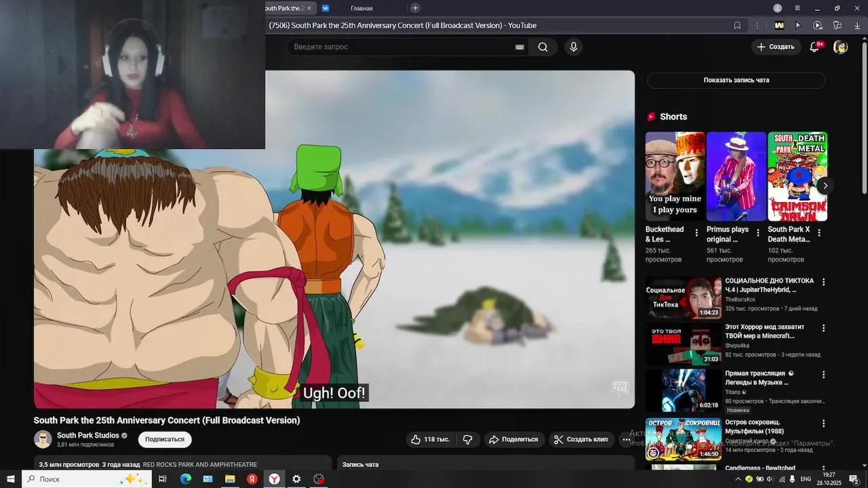This screenshot has width=868, height=488.
Task: Open the Остров сокровищ. Мультфильм (1988) video
Action: click(684, 439)
